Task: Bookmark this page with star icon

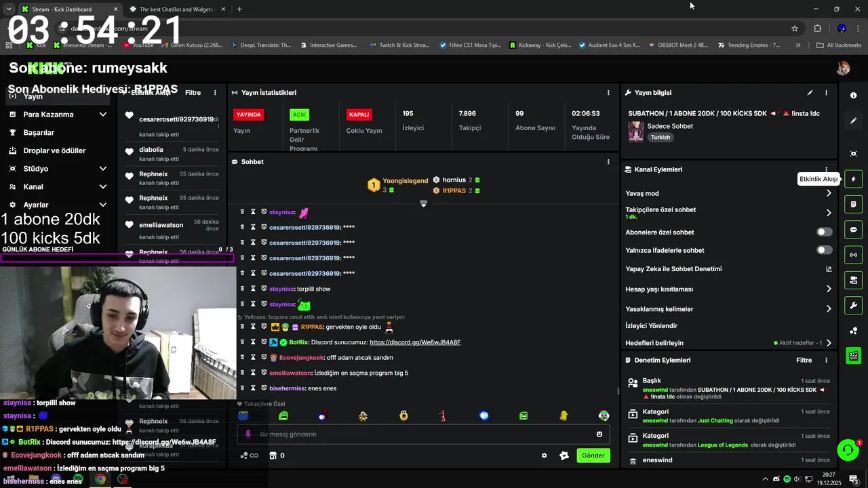Action: 795,28
